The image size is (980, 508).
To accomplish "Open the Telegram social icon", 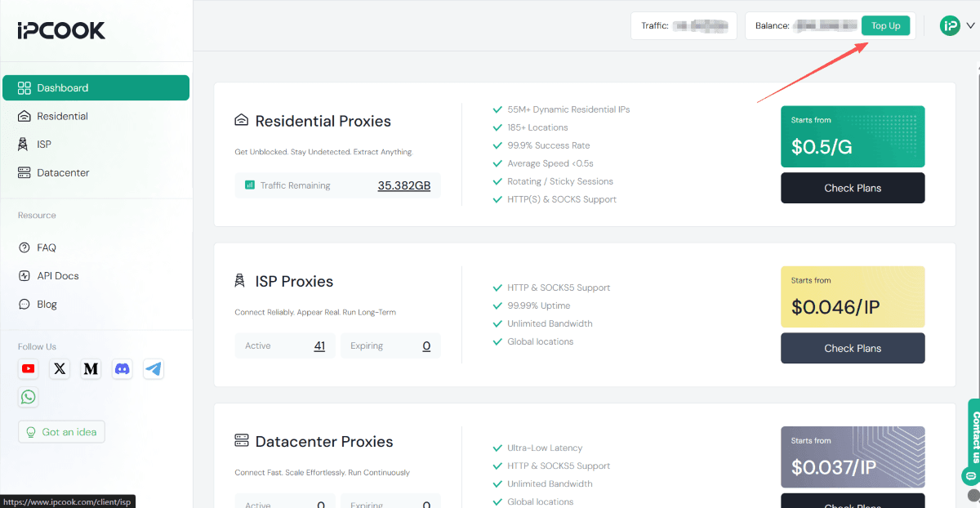I will [x=154, y=369].
